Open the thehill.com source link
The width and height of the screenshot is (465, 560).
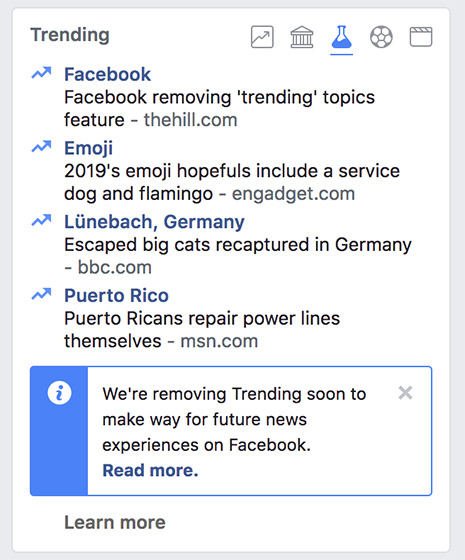(x=191, y=120)
